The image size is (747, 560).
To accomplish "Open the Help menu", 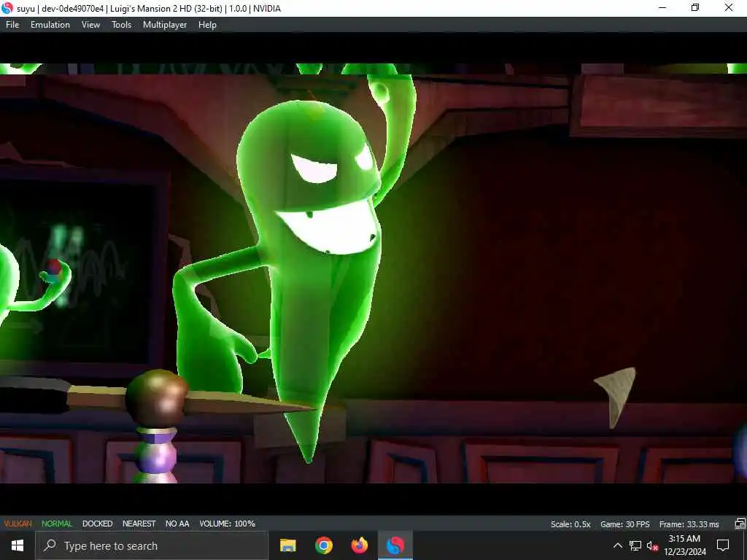I will 207,25.
